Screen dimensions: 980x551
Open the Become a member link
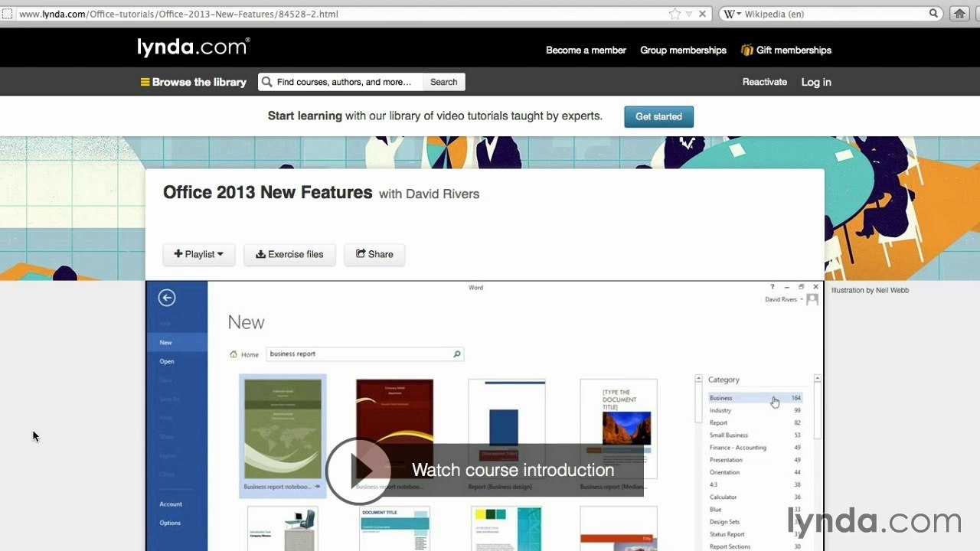(586, 50)
